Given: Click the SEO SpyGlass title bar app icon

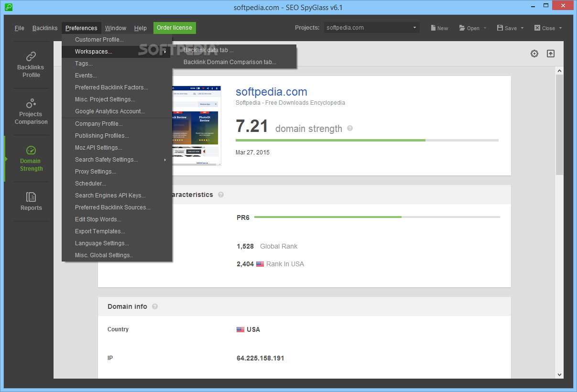Looking at the screenshot, I should 8,7.
